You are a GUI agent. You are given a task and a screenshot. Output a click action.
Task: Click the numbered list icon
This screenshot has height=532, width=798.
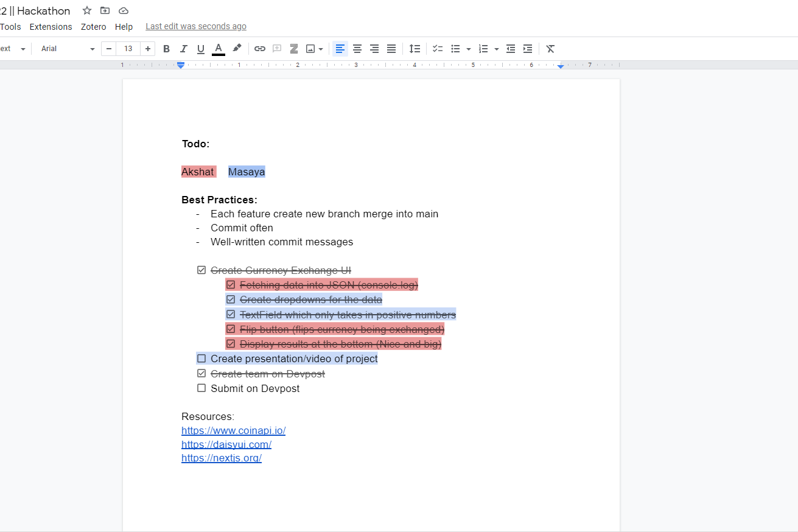pyautogui.click(x=483, y=49)
